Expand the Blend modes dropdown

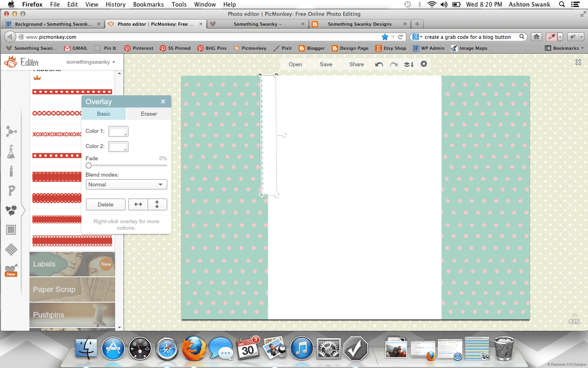point(126,185)
